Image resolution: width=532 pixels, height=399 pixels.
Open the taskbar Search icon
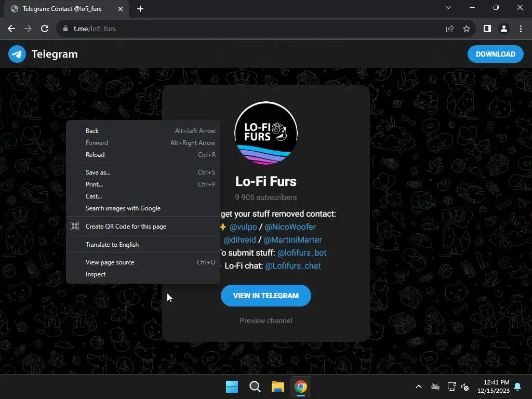(255, 387)
